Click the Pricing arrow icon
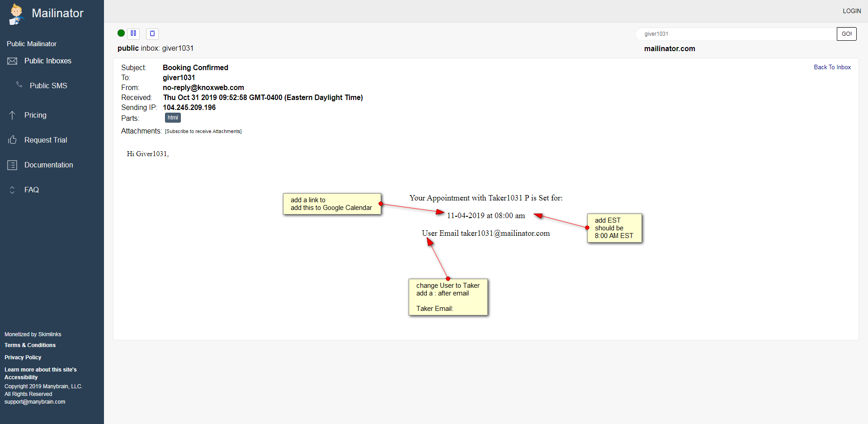 (x=12, y=115)
